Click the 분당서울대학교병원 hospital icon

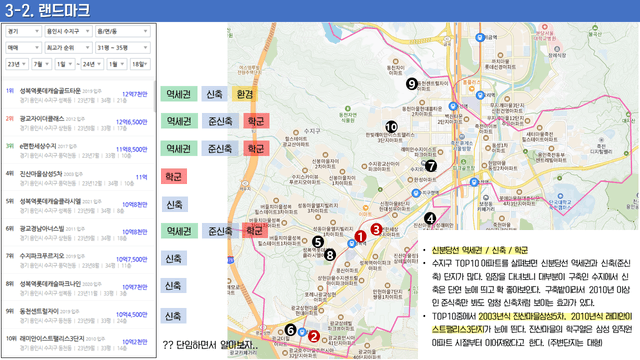(544, 27)
